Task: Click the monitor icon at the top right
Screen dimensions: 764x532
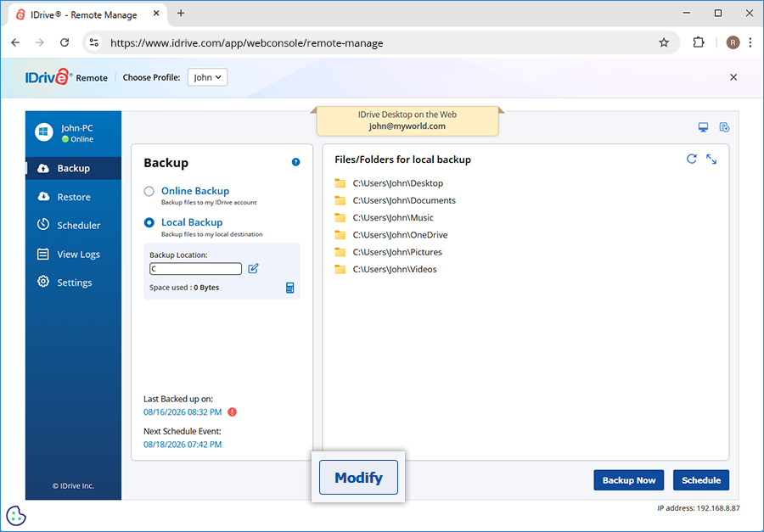Action: click(703, 127)
